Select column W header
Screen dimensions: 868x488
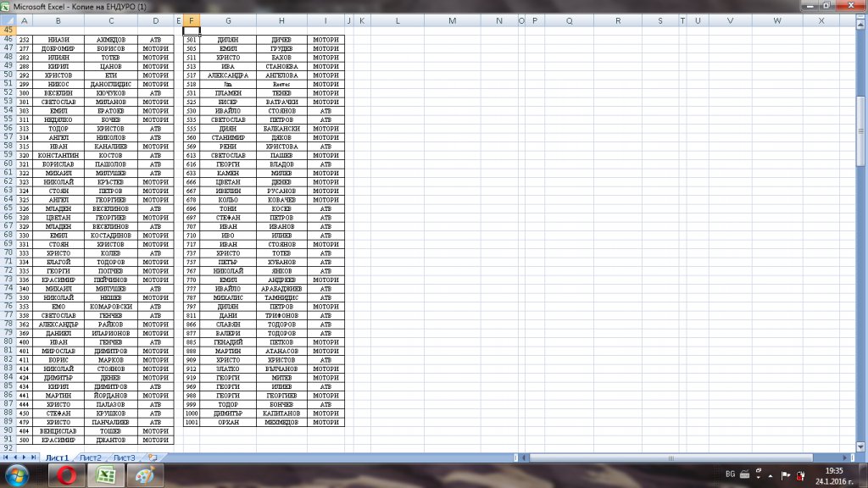tap(777, 20)
